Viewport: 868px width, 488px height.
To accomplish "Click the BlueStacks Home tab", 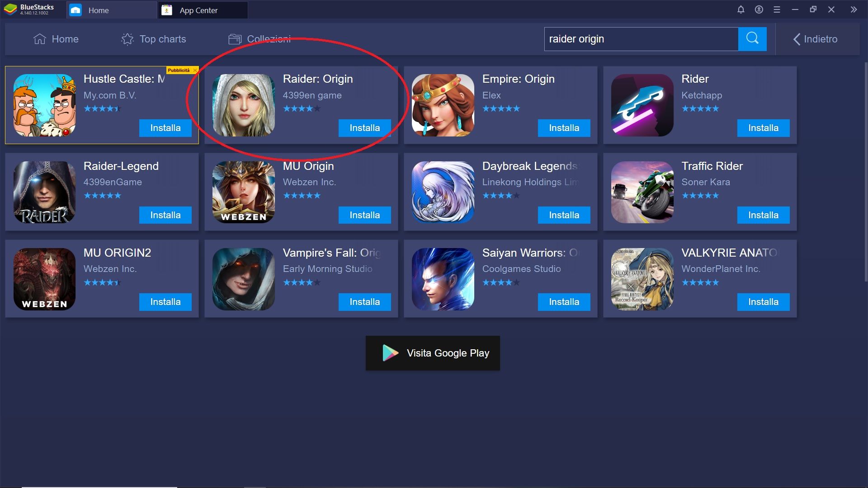I will tap(99, 10).
